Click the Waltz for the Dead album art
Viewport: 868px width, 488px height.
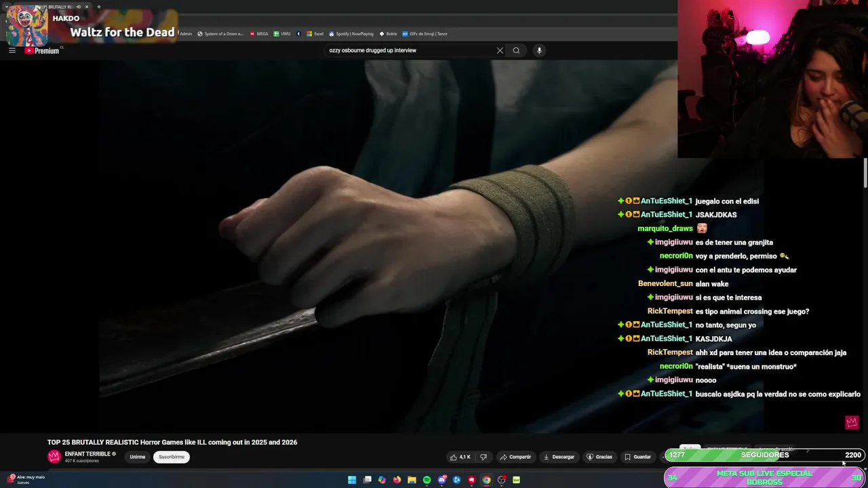(x=27, y=24)
